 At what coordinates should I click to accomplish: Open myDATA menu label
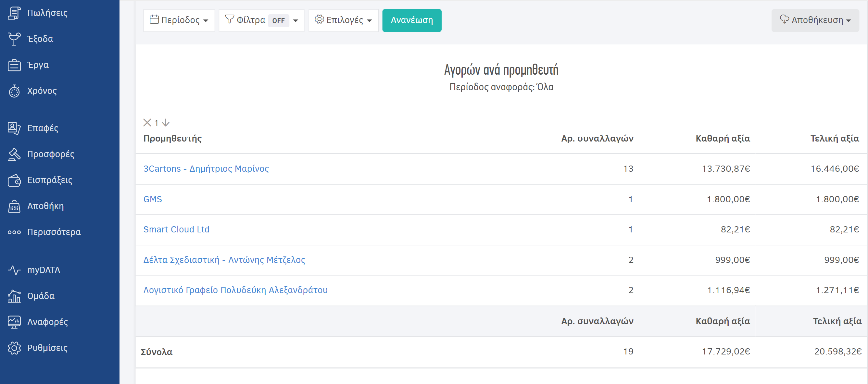[x=44, y=270]
